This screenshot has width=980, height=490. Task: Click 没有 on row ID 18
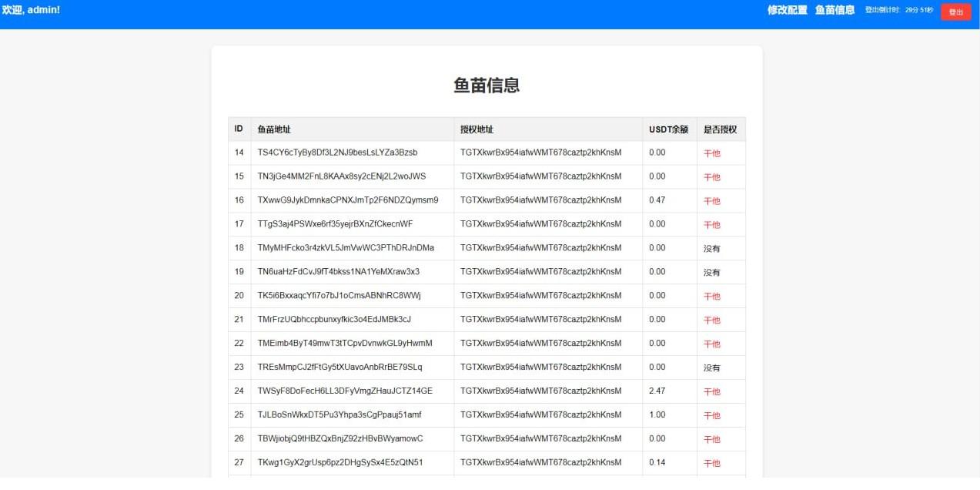tap(711, 248)
